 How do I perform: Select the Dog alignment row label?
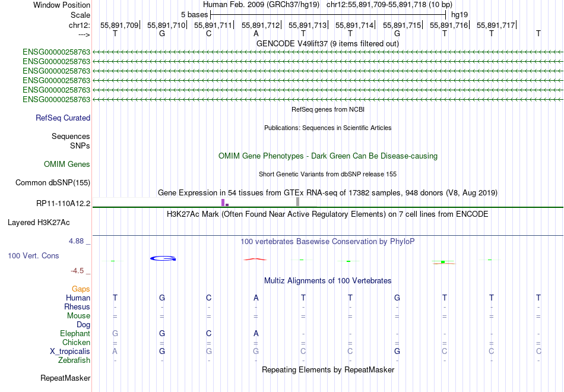point(83,325)
